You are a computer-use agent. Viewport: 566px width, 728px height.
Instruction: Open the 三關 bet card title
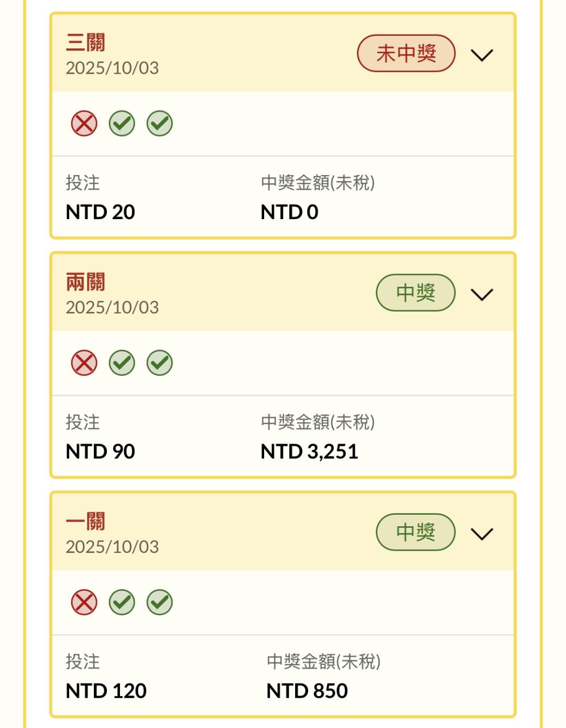click(x=85, y=42)
